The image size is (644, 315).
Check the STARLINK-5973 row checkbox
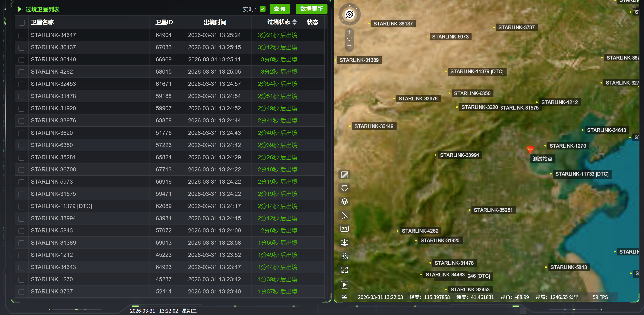(x=22, y=182)
